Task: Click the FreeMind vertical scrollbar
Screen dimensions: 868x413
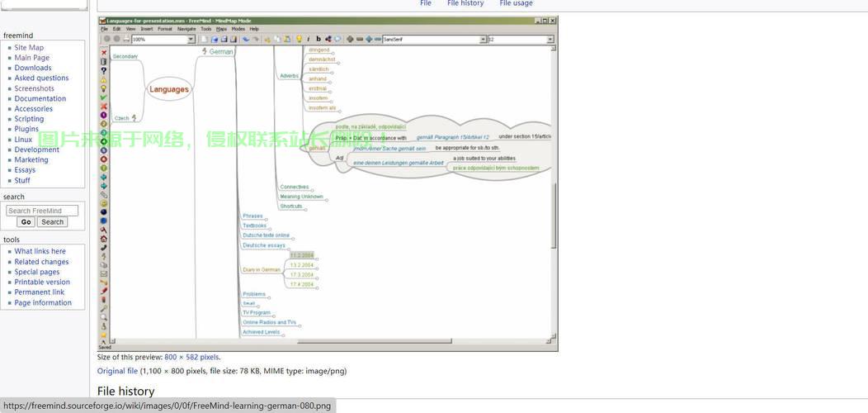Action: click(x=553, y=215)
